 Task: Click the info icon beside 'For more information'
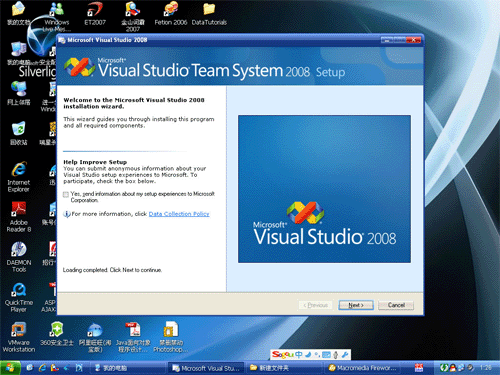pyautogui.click(x=67, y=214)
